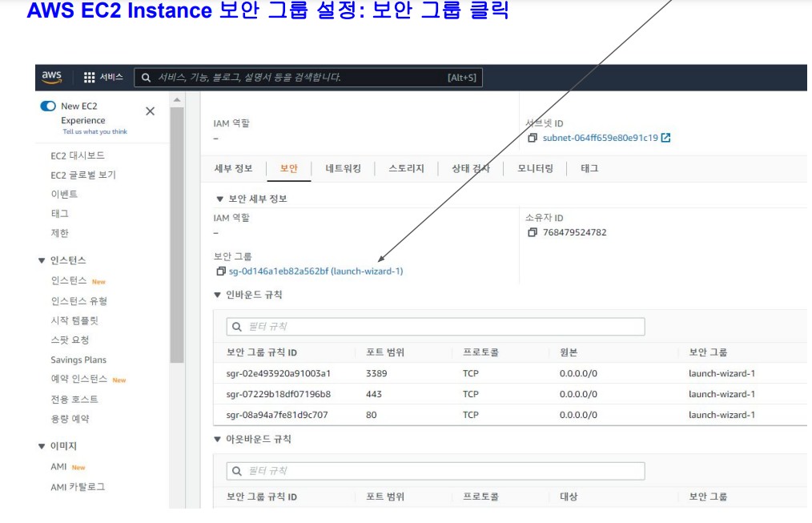This screenshot has width=812, height=523.
Task: Open 제한 in sidebar
Action: (59, 234)
